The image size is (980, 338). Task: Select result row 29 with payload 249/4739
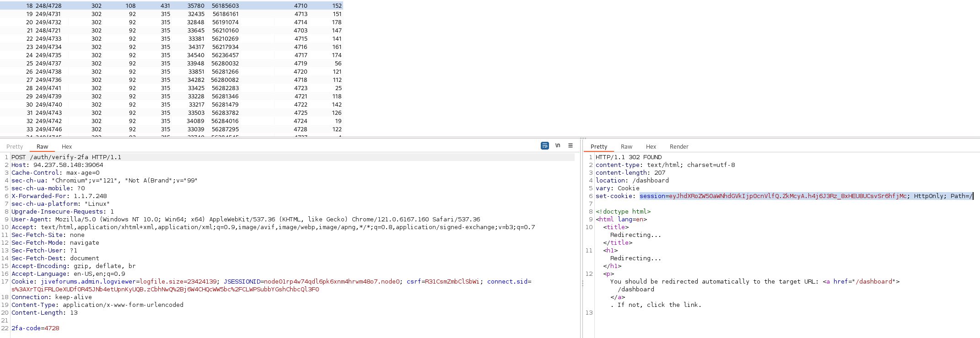(172, 96)
